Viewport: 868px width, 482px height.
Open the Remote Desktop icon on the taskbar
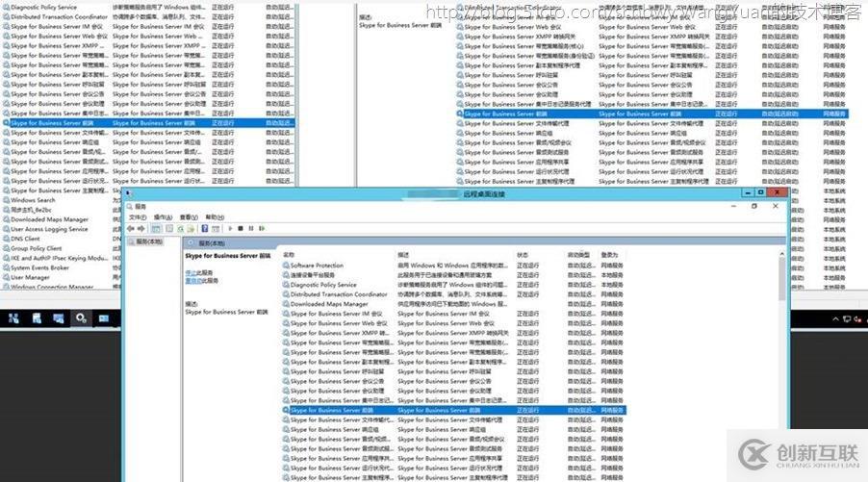click(104, 318)
